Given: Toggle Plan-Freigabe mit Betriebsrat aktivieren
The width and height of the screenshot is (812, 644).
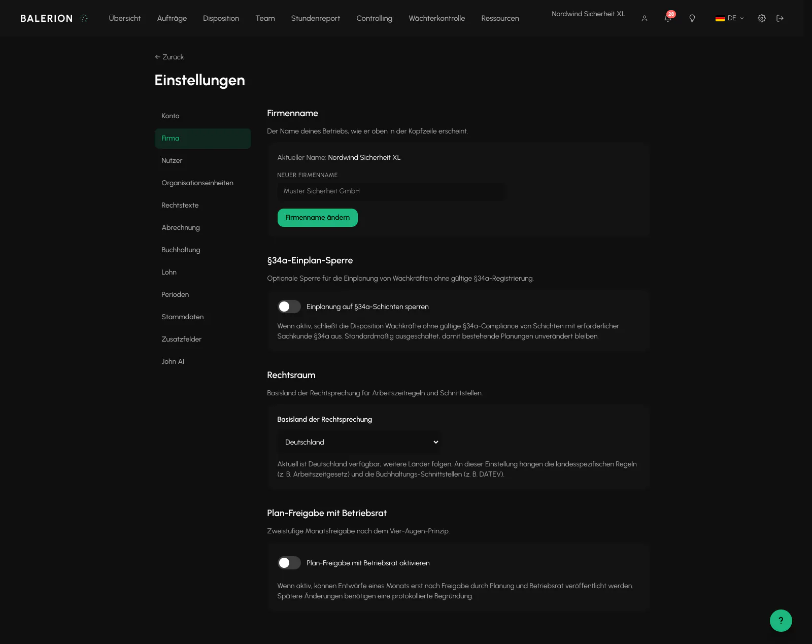Looking at the screenshot, I should (x=289, y=563).
